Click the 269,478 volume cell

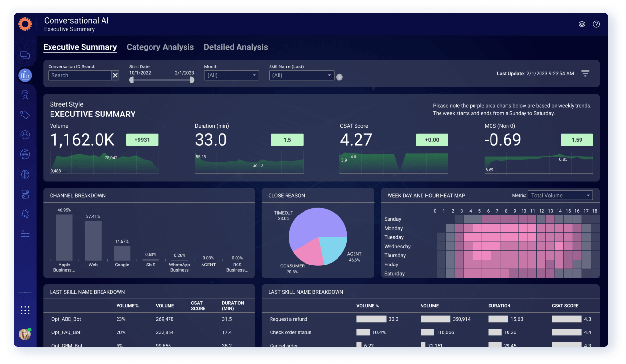[165, 319]
